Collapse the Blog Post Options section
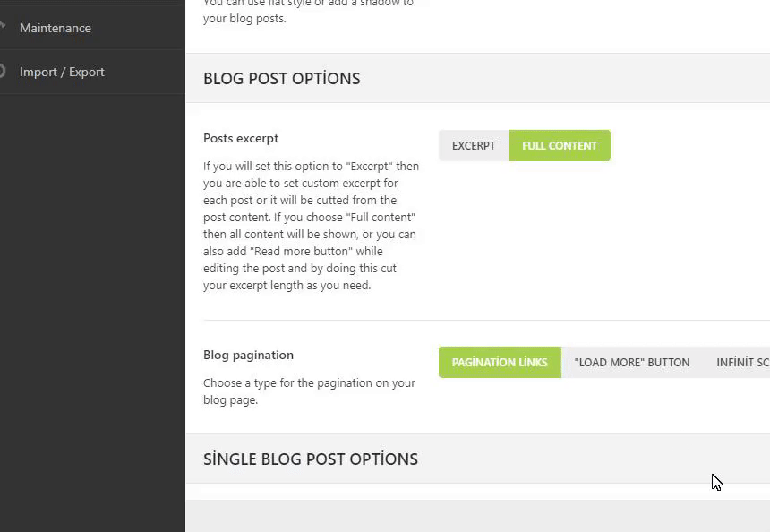The image size is (770, 532). (282, 79)
